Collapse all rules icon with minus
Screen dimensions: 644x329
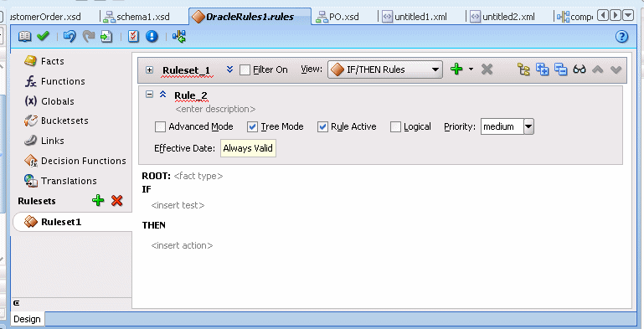tap(560, 69)
